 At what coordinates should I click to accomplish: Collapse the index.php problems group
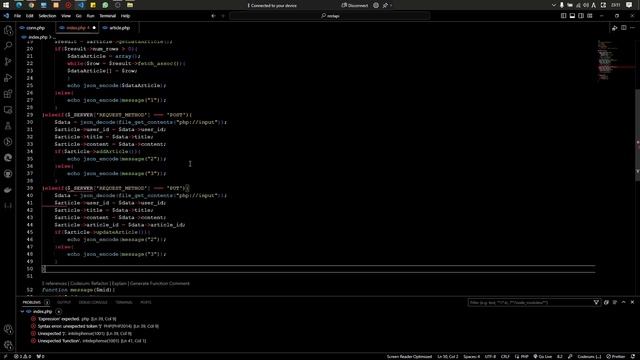coord(22,311)
